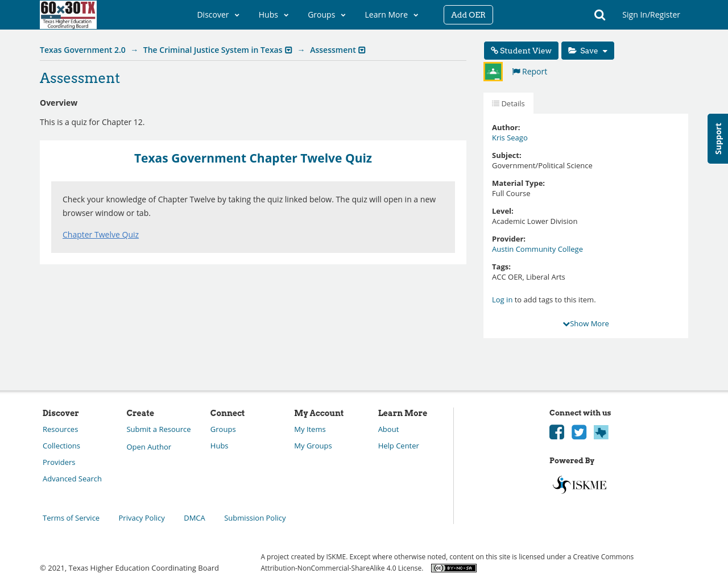Screen dimensions: 728x582
Task: Click the 60x30TX site logo
Action: pyautogui.click(x=68, y=15)
